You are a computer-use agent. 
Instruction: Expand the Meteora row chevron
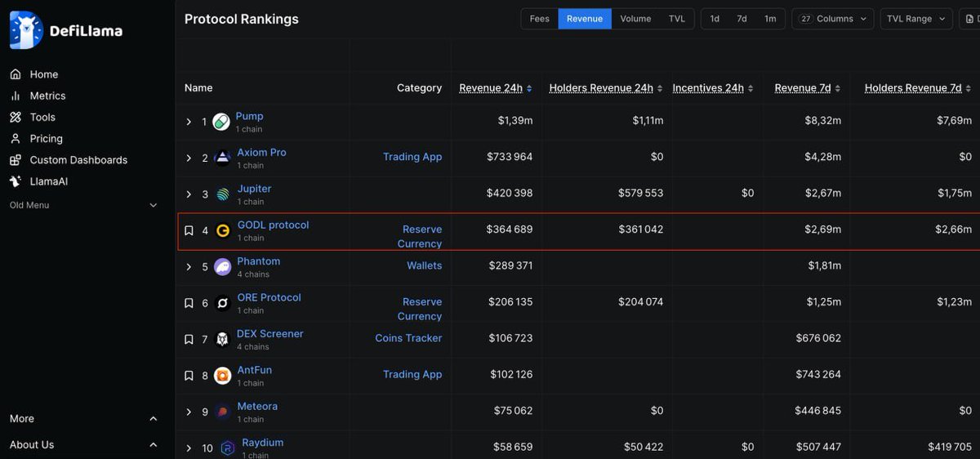[189, 412]
